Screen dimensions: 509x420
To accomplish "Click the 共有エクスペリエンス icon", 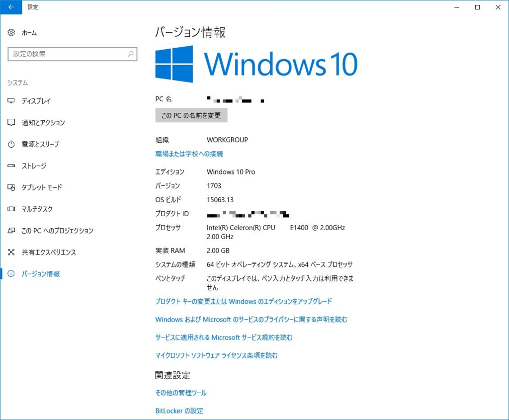I will [x=11, y=252].
